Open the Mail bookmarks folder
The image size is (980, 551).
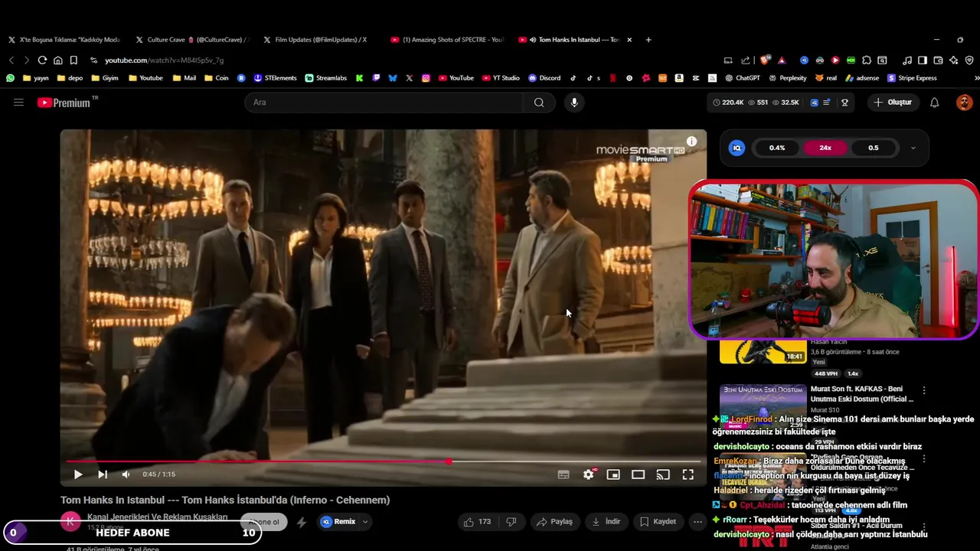click(185, 78)
